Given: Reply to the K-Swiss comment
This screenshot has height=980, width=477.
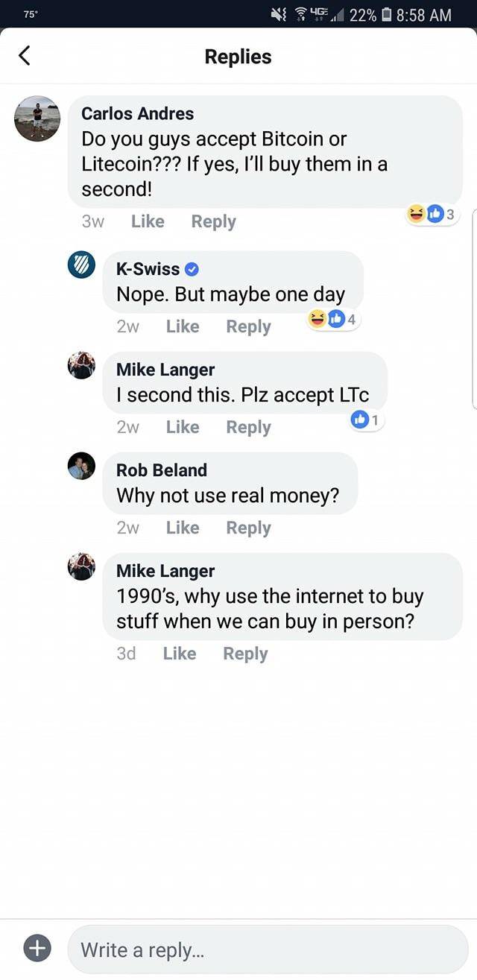Looking at the screenshot, I should point(248,326).
